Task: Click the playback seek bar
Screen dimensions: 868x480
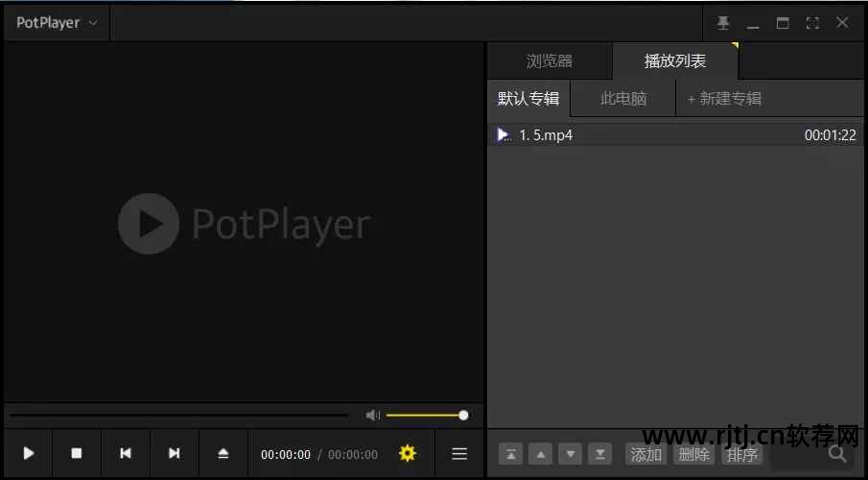Action: click(178, 415)
